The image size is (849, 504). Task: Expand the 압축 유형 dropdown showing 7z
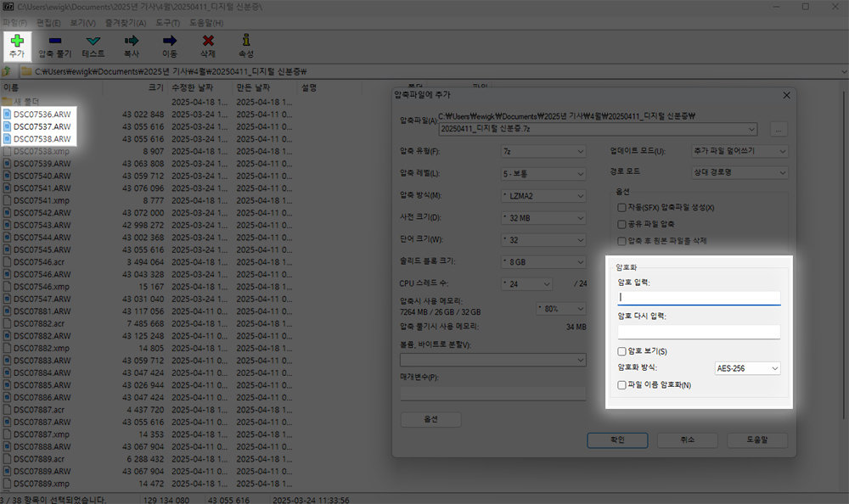tap(543, 151)
